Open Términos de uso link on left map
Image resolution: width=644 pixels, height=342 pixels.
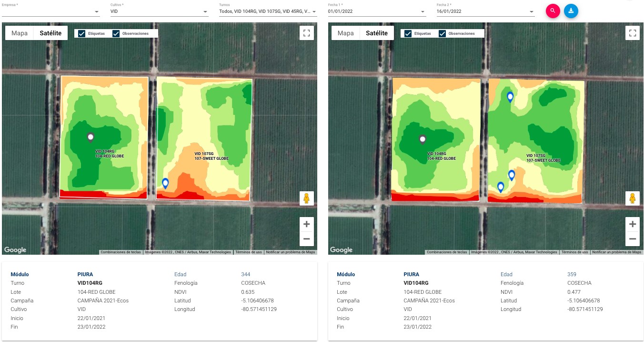249,252
